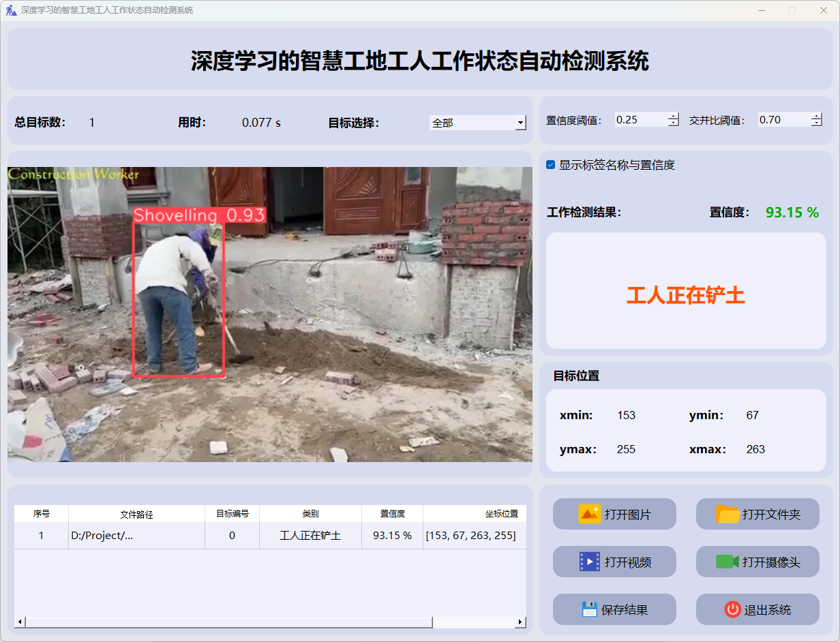Decrease the IoU threshold with down arrow

click(817, 123)
